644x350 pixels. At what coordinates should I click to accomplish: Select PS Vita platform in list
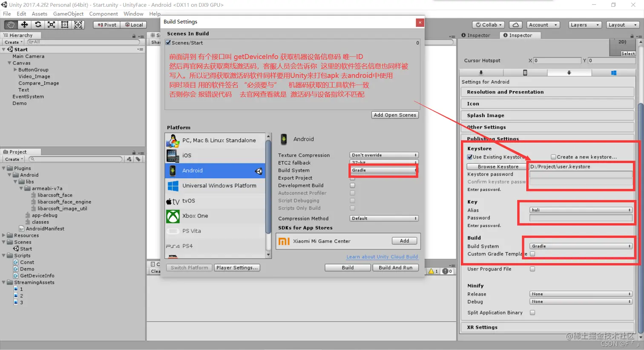215,231
